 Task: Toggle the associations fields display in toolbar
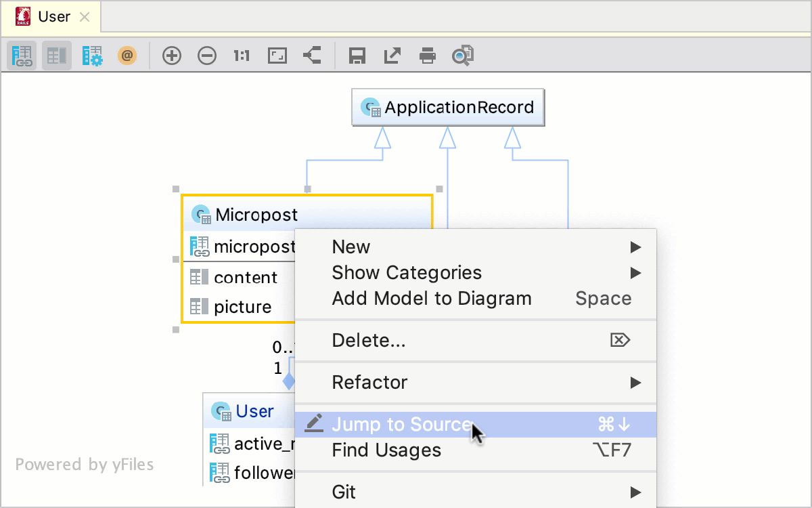[x=22, y=56]
